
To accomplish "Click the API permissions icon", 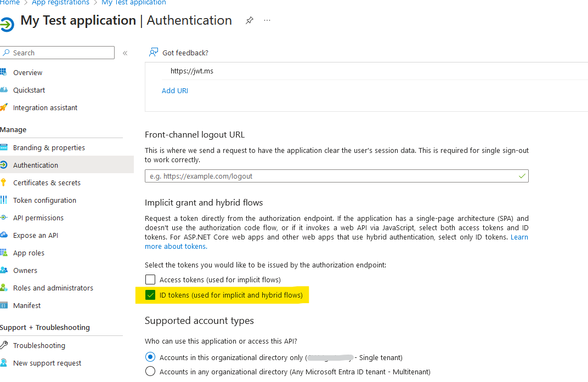I will [x=3, y=218].
